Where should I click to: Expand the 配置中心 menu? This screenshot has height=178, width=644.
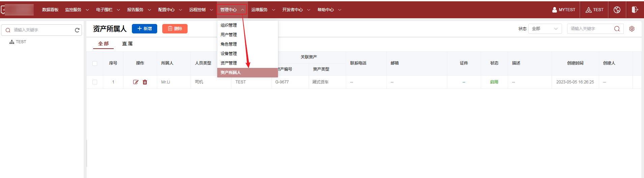pos(170,10)
